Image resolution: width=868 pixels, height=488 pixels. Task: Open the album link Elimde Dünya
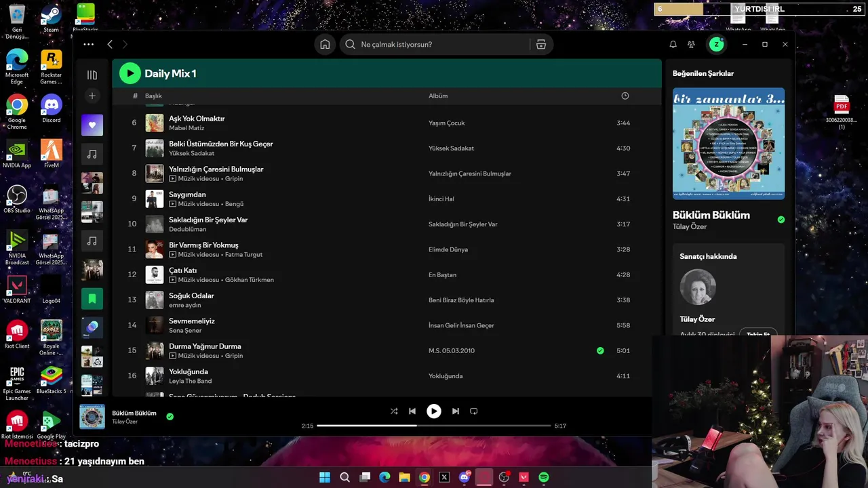pos(448,249)
